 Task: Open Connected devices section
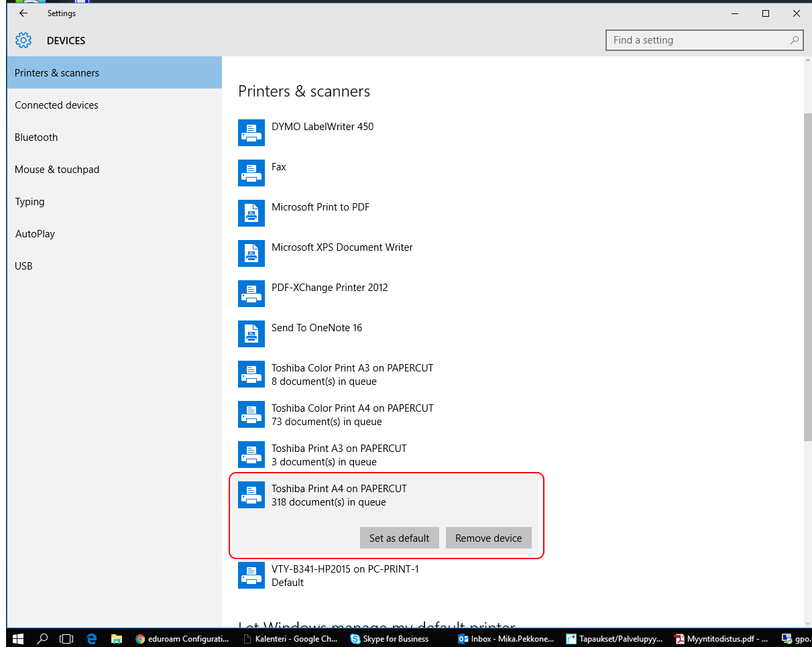[115, 105]
